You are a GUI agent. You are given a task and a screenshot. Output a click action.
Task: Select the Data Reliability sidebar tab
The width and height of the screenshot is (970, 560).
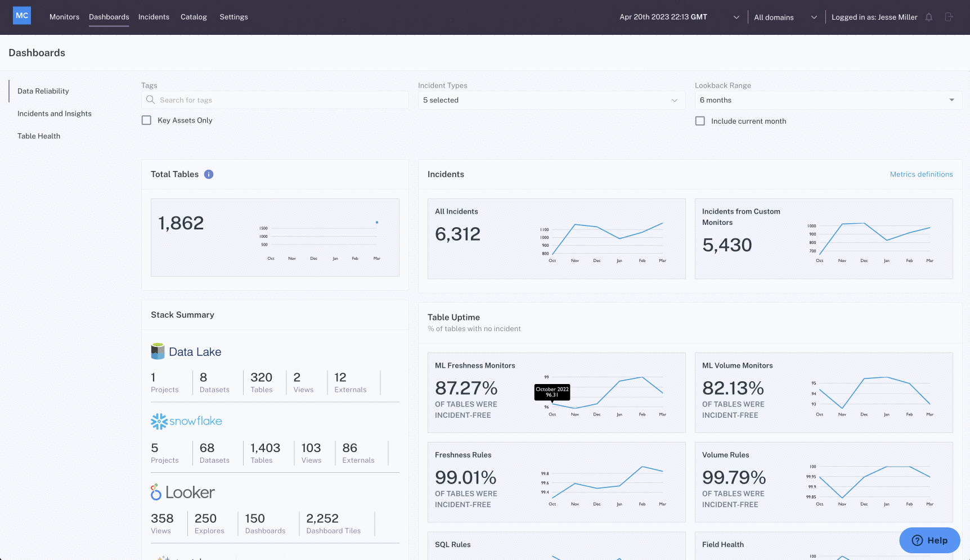point(43,91)
